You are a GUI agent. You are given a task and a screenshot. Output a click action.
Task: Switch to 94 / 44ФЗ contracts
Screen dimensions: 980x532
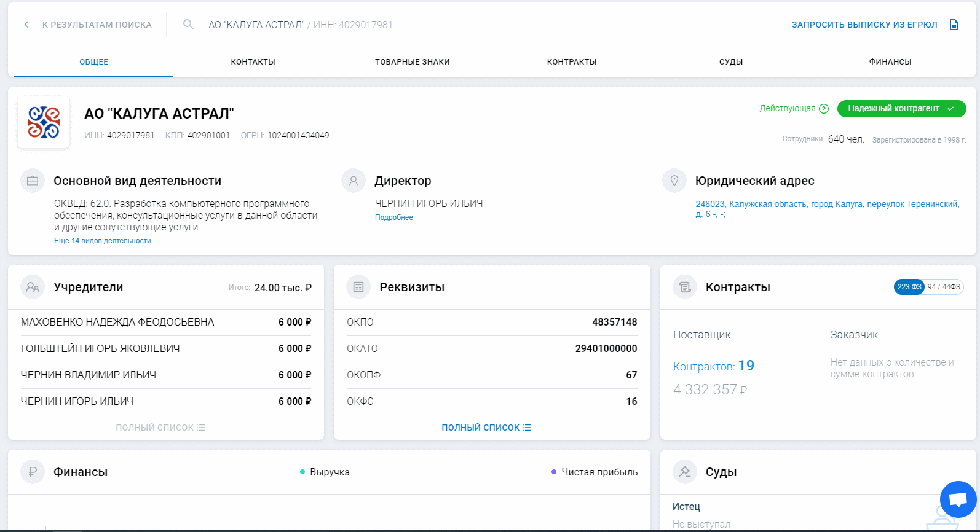[944, 287]
